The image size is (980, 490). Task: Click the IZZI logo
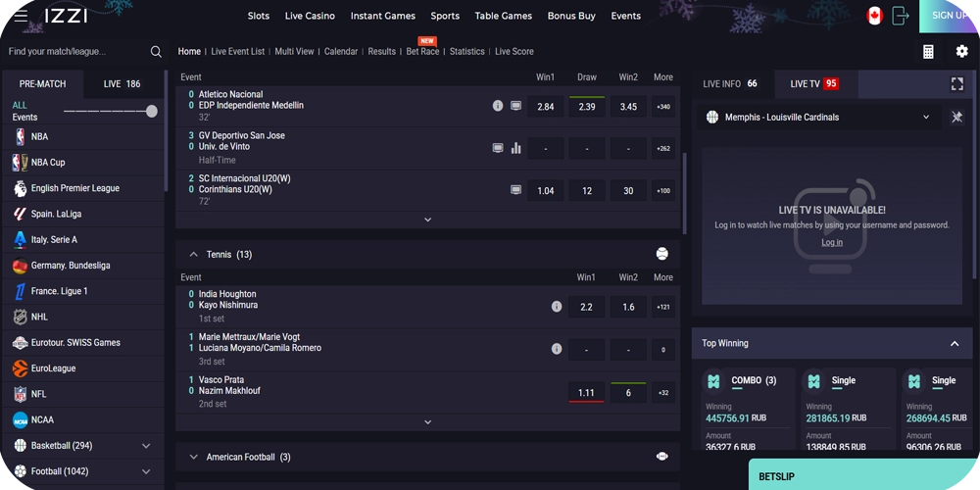point(66,17)
